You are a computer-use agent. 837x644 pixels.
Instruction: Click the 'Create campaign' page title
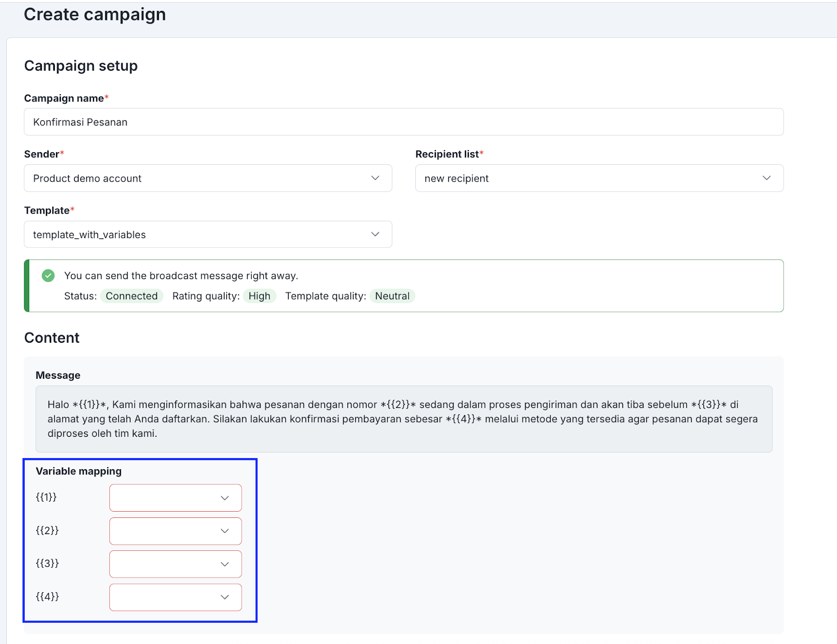pyautogui.click(x=95, y=15)
